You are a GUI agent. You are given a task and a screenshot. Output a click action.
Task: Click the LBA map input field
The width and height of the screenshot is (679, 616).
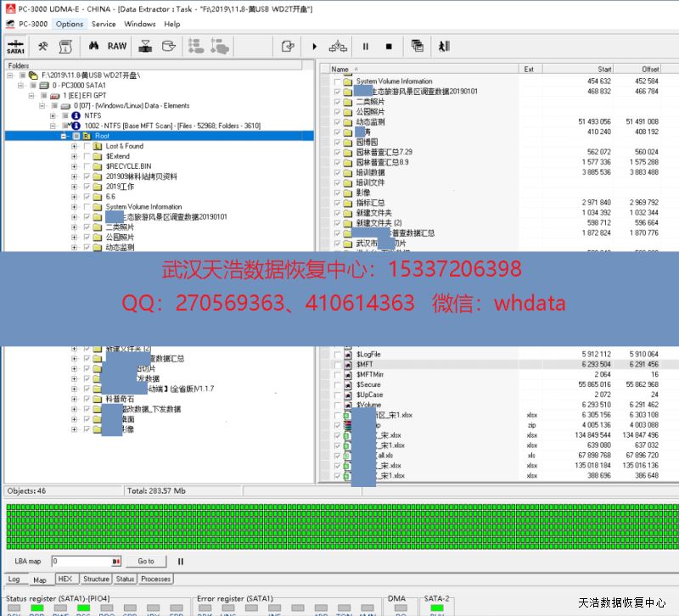click(82, 561)
